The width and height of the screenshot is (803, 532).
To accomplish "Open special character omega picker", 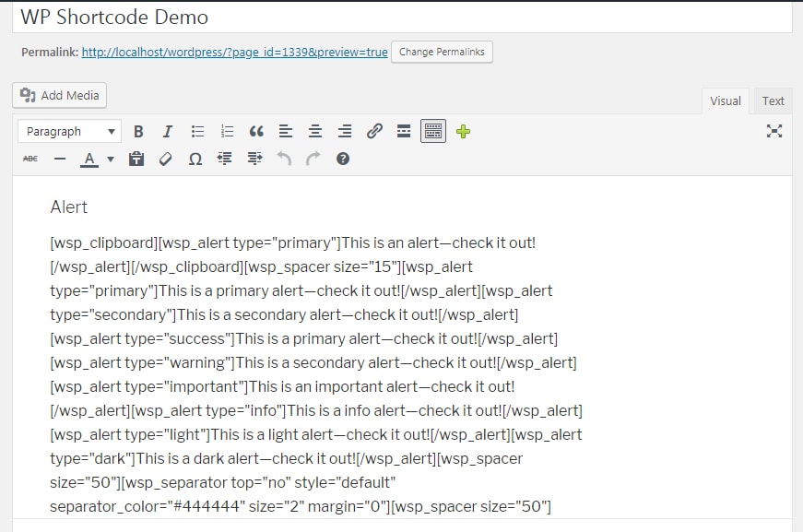I will pos(195,159).
